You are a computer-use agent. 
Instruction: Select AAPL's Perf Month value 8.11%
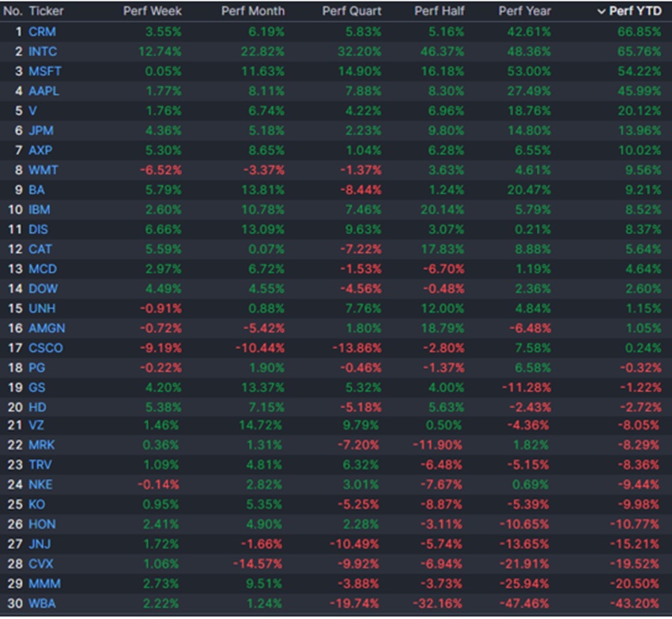pyautogui.click(x=266, y=91)
